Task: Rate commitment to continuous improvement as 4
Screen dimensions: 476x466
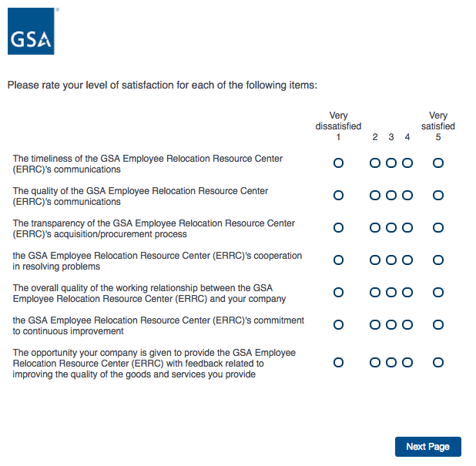Action: pos(407,325)
